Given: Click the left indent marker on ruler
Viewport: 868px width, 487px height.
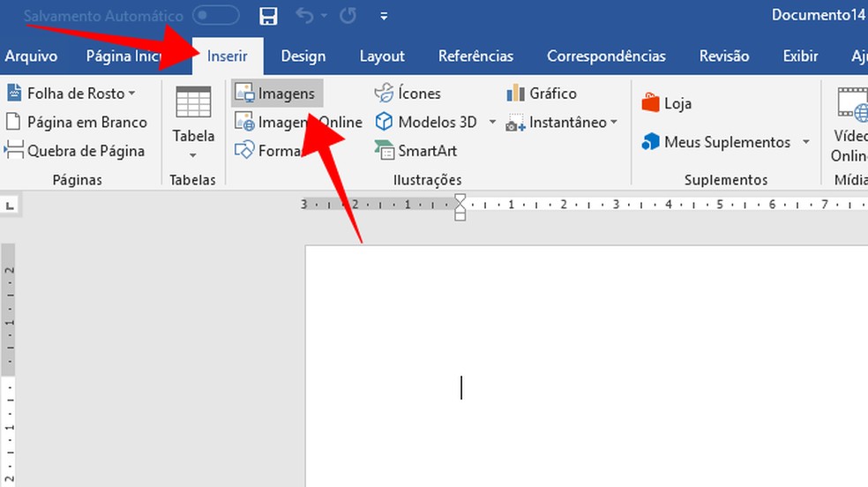Looking at the screenshot, I should pyautogui.click(x=460, y=216).
